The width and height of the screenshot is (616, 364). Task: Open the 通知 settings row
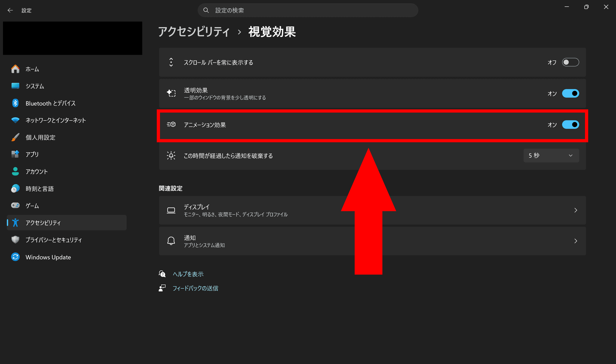372,241
